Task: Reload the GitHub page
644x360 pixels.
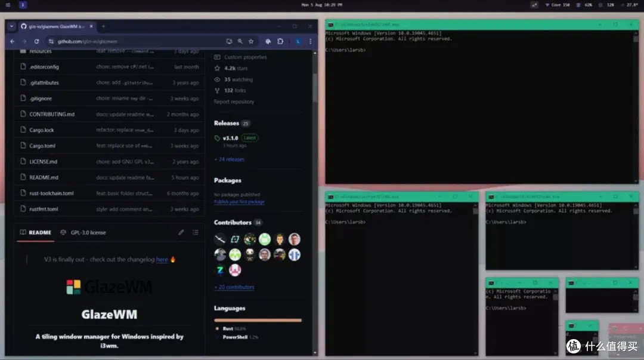Action: 36,42
